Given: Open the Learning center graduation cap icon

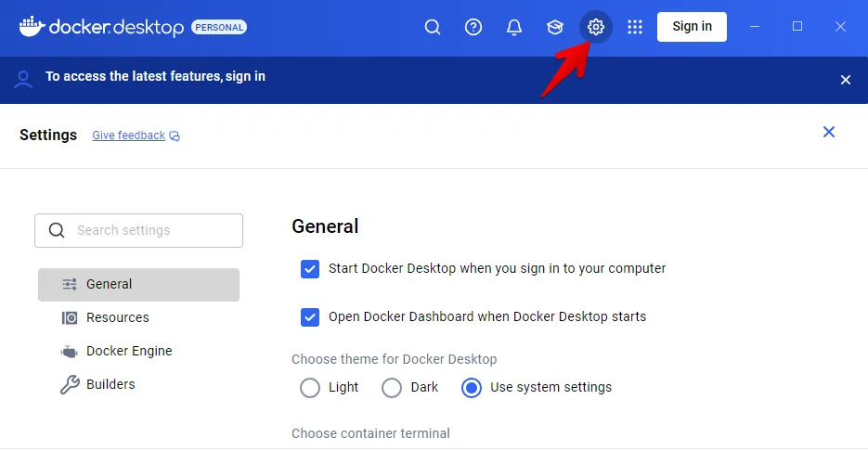Looking at the screenshot, I should pyautogui.click(x=554, y=27).
